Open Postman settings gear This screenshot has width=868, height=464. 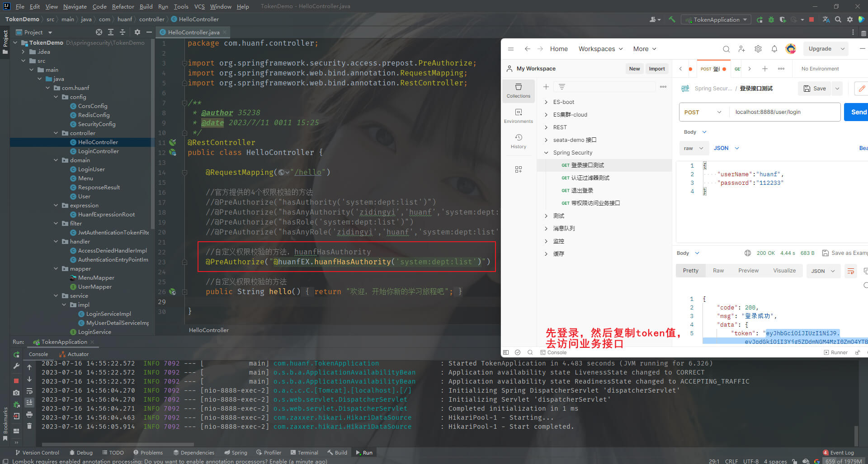(x=758, y=49)
